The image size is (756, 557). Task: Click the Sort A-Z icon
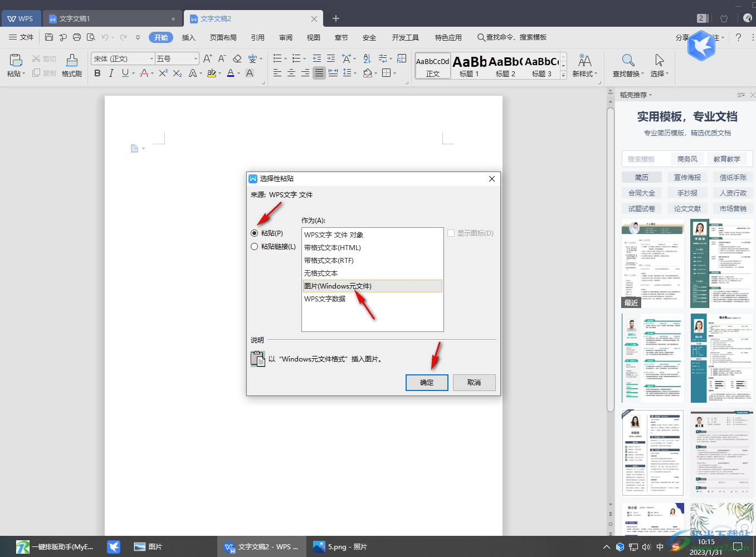(367, 58)
